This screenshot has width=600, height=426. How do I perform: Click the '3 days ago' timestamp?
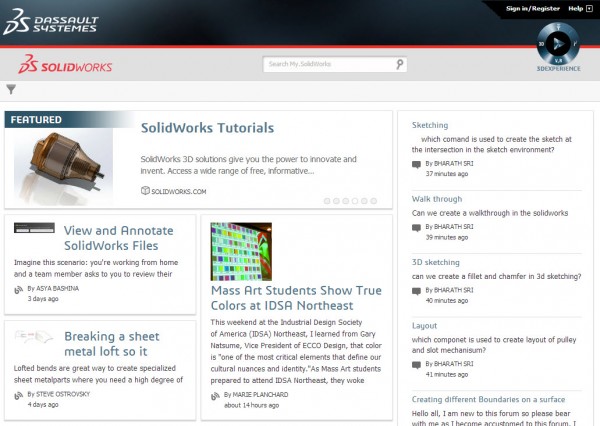tap(43, 299)
